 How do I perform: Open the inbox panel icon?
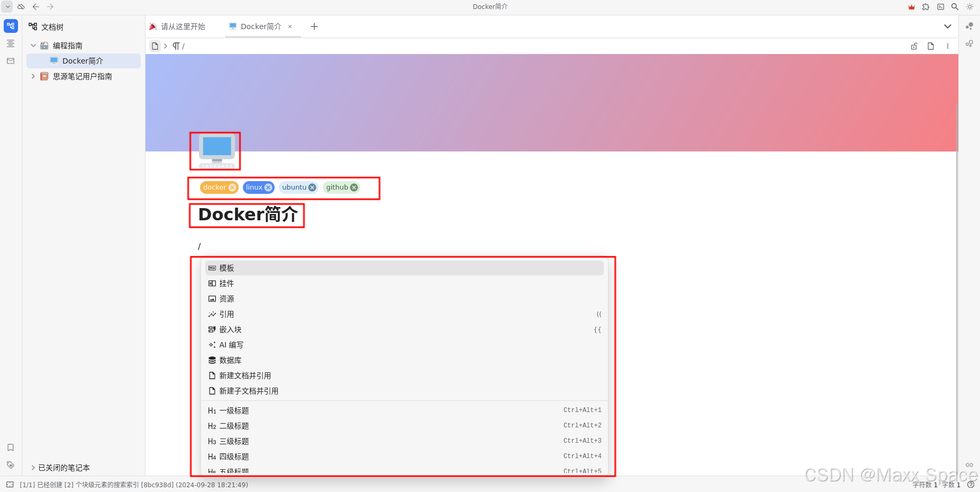[11, 61]
